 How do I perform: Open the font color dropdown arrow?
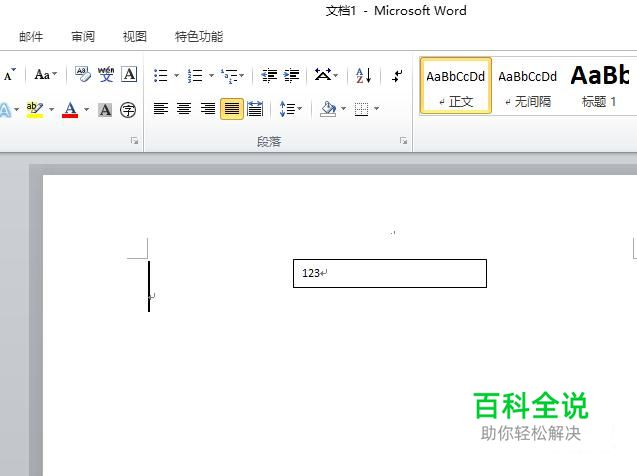(x=87, y=109)
